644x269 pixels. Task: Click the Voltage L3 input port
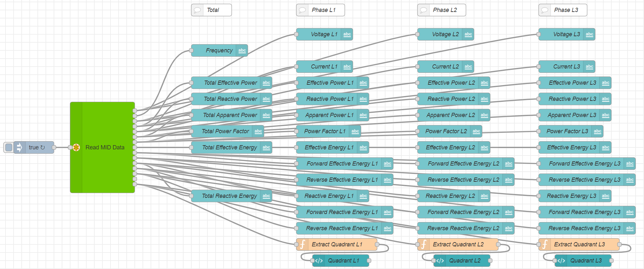coord(539,34)
